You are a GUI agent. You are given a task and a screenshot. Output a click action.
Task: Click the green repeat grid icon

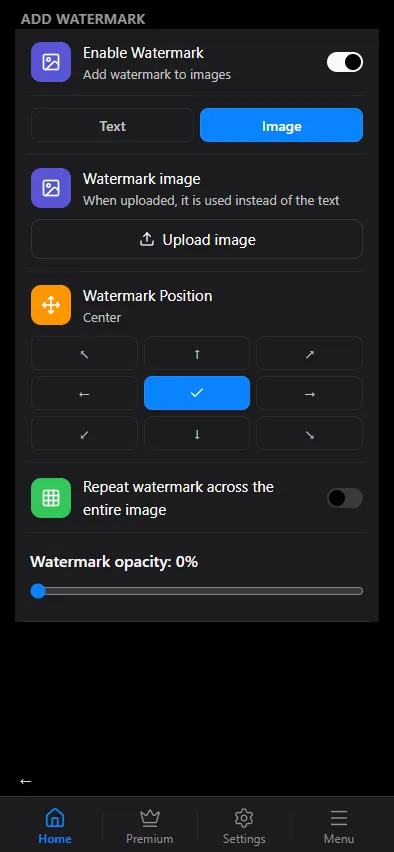tap(51, 498)
